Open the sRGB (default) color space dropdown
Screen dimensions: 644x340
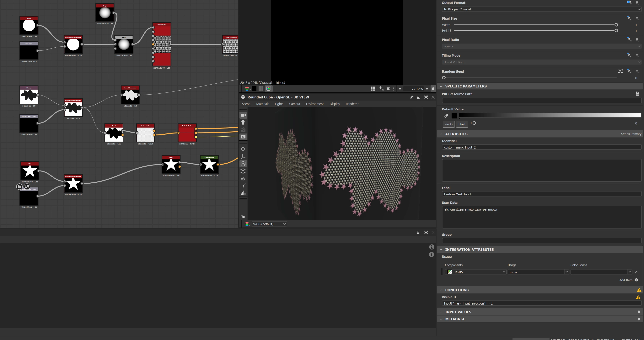269,224
